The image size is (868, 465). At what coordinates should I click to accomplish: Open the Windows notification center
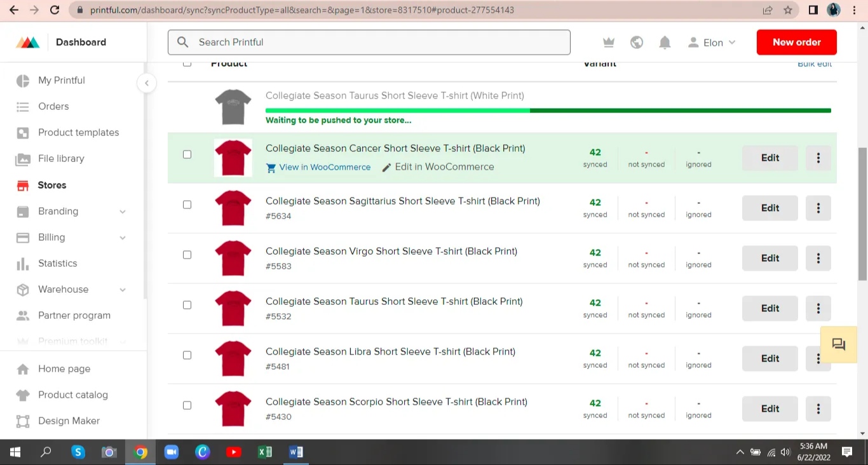(847, 452)
